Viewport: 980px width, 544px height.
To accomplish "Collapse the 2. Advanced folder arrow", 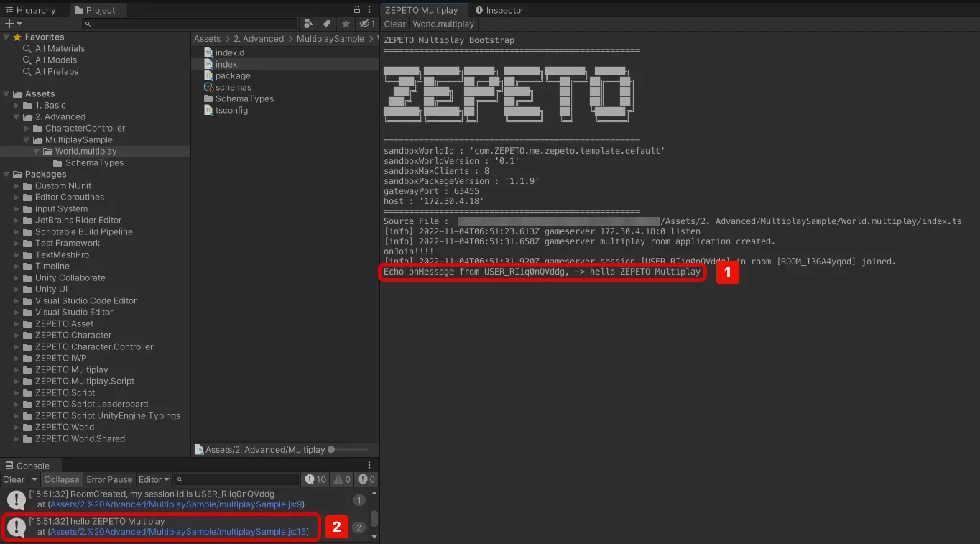I will click(17, 116).
